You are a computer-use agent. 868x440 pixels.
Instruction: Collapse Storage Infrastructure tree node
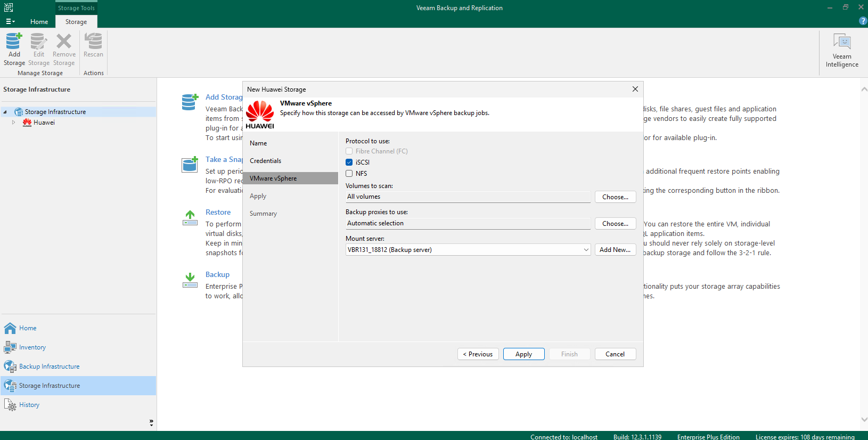(5, 112)
